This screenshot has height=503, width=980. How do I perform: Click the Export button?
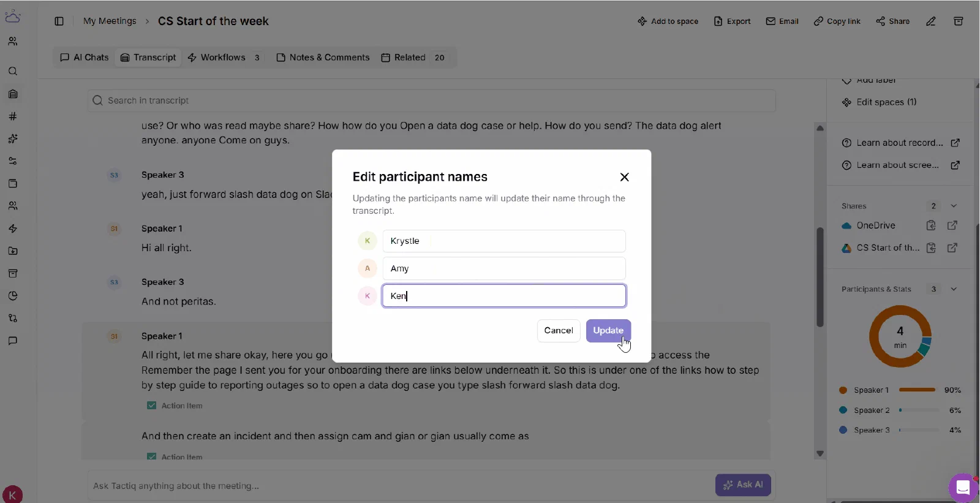point(732,21)
